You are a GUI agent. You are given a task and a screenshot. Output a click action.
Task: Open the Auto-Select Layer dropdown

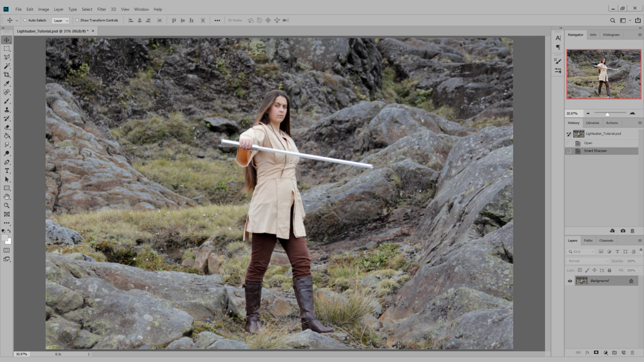point(60,20)
